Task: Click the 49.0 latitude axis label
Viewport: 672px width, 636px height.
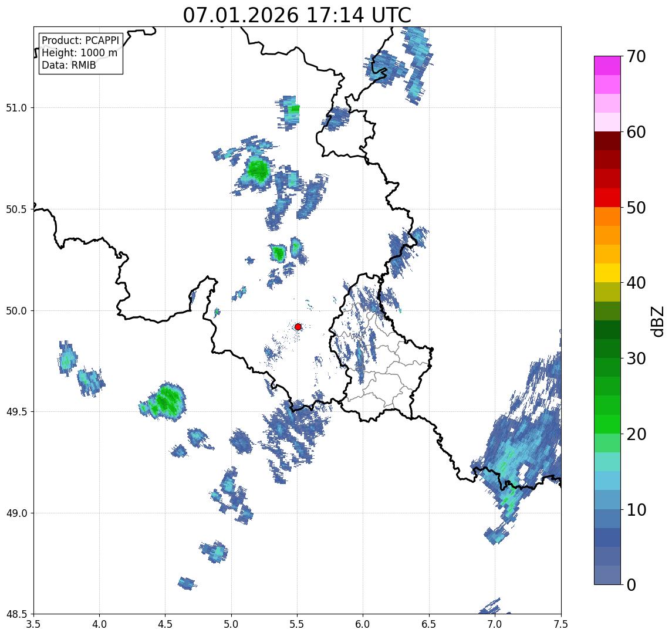Action: click(x=16, y=513)
